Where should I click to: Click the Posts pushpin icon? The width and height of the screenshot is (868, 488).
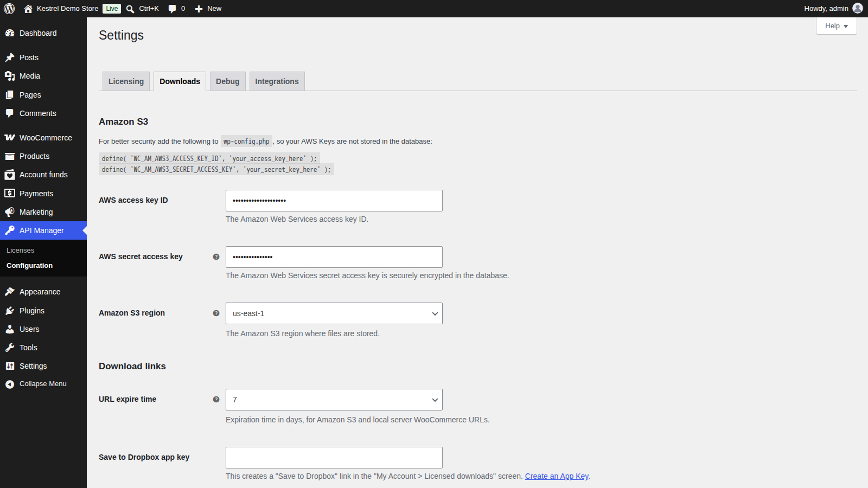point(10,57)
